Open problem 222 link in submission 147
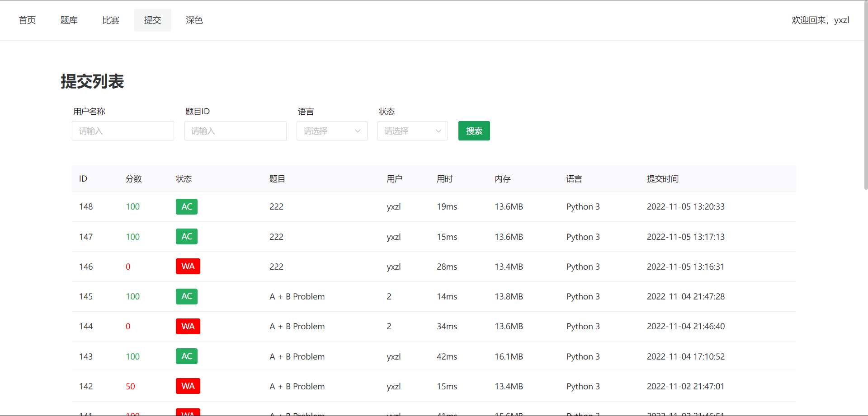The height and width of the screenshot is (416, 868). tap(276, 237)
